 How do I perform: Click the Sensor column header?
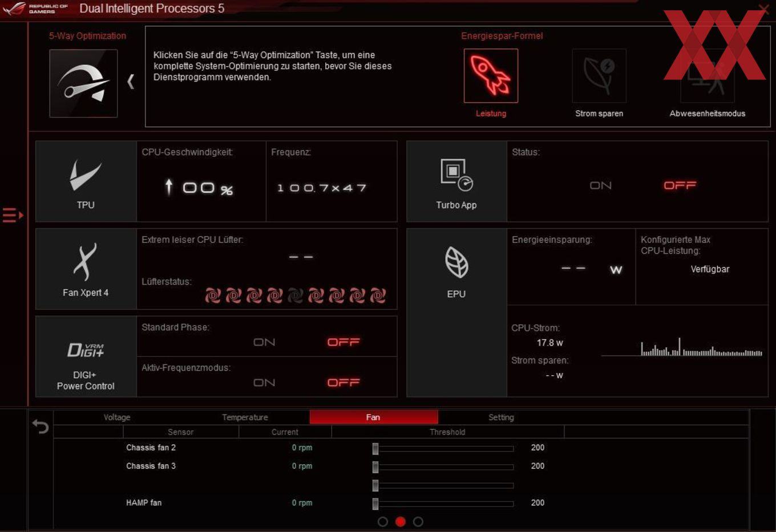[180, 432]
